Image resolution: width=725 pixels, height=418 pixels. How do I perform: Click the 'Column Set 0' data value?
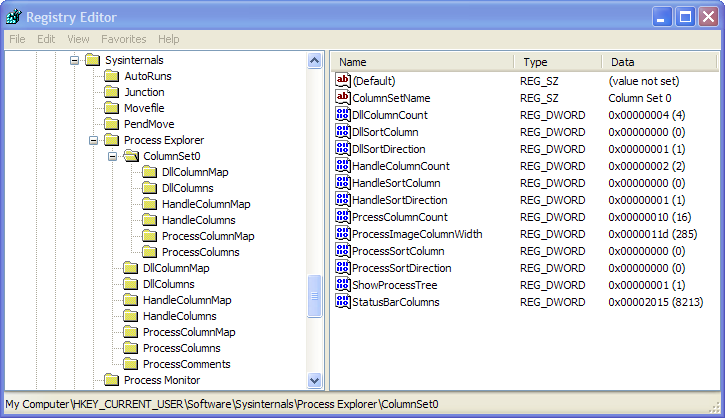(x=639, y=98)
